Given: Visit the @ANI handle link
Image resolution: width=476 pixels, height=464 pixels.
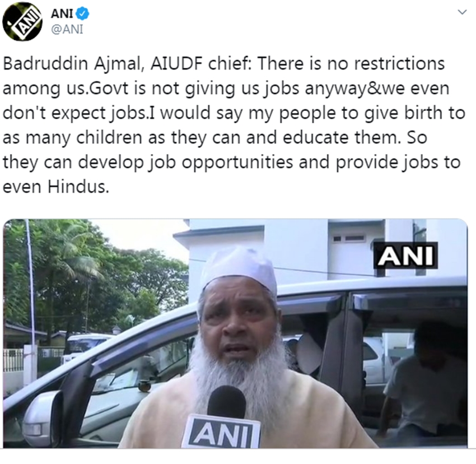Looking at the screenshot, I should tap(67, 30).
